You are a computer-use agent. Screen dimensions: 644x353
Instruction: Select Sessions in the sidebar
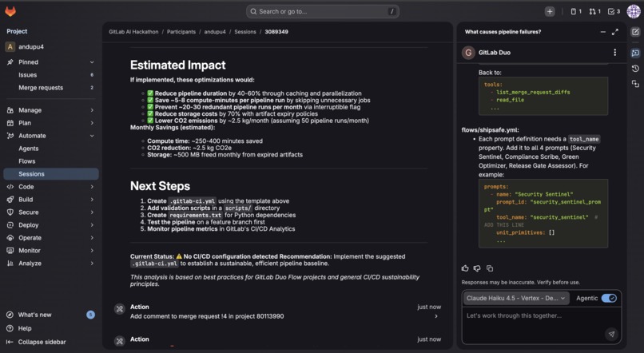click(x=50, y=173)
